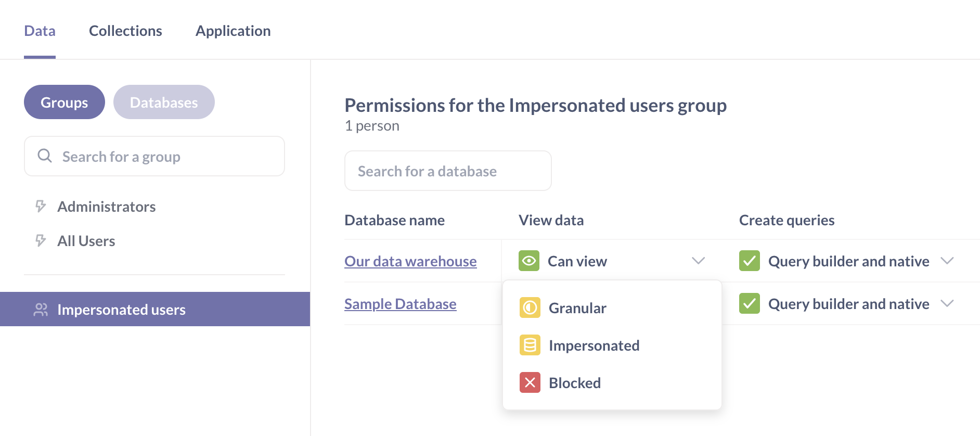This screenshot has height=436, width=980.
Task: Click the yellow Granular half-circle icon
Action: pos(530,308)
